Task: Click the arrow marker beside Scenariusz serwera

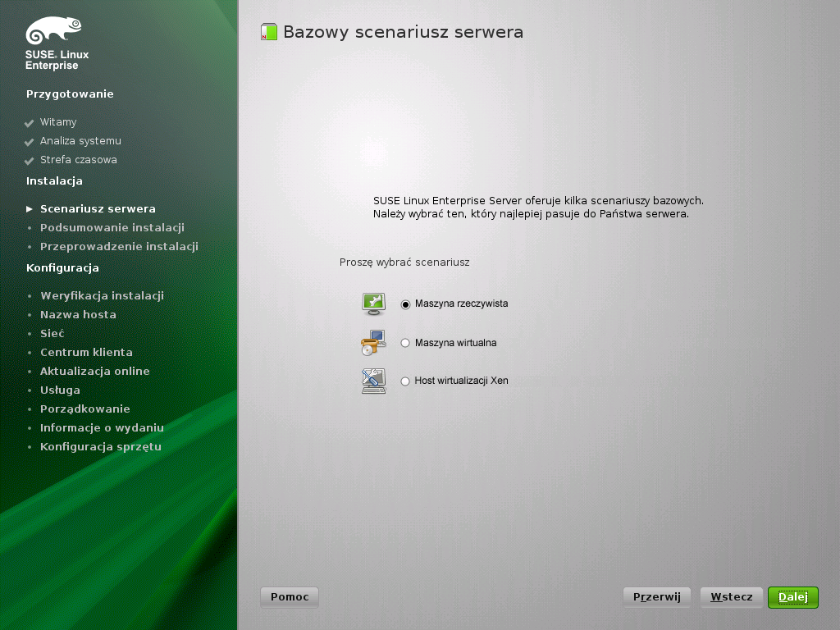Action: (x=30, y=209)
